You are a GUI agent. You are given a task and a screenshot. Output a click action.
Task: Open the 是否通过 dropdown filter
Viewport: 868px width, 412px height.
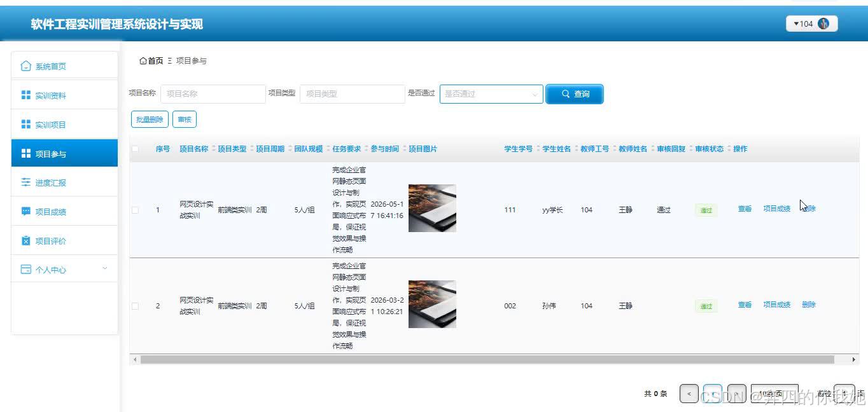[x=491, y=94]
